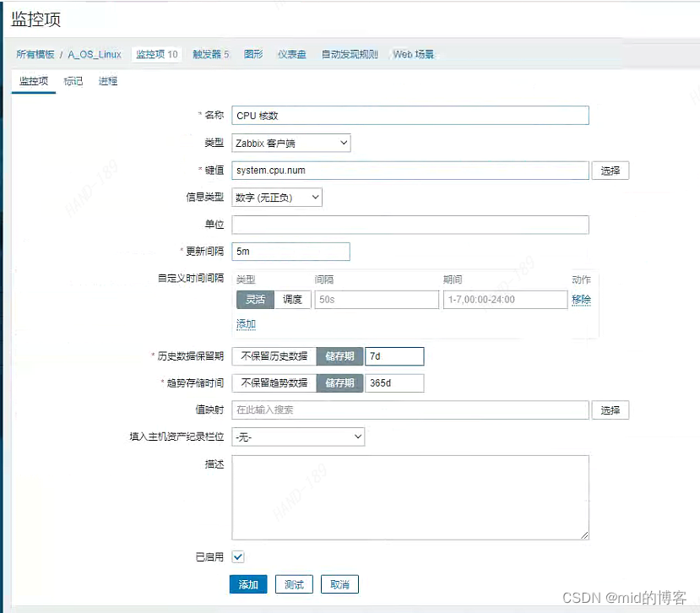
Task: Open the 类型 dropdown showing Zabbix 客户端
Action: (291, 144)
